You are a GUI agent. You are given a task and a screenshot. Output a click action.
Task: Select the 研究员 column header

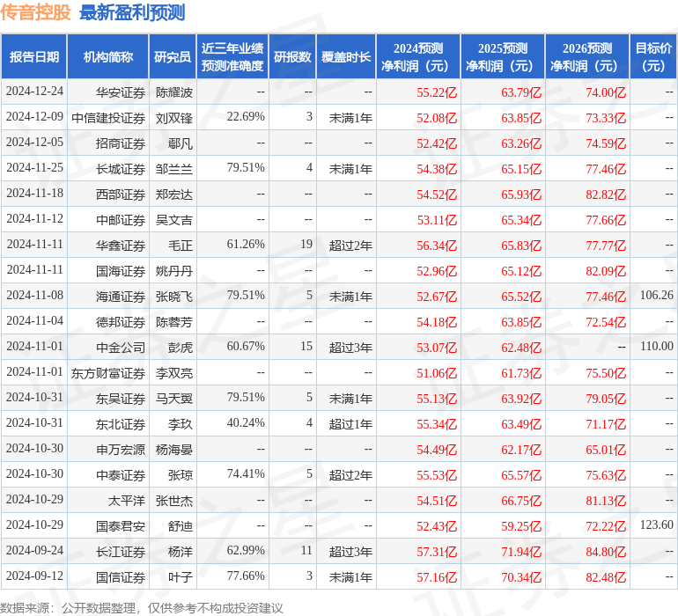(x=173, y=56)
